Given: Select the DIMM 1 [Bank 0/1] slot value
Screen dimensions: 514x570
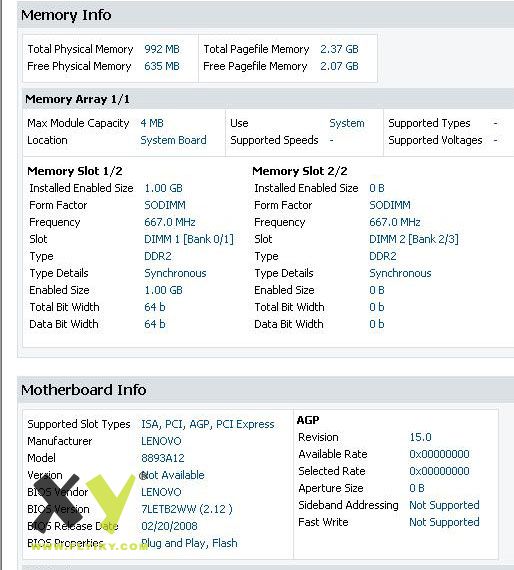Looking at the screenshot, I should coord(189,239).
